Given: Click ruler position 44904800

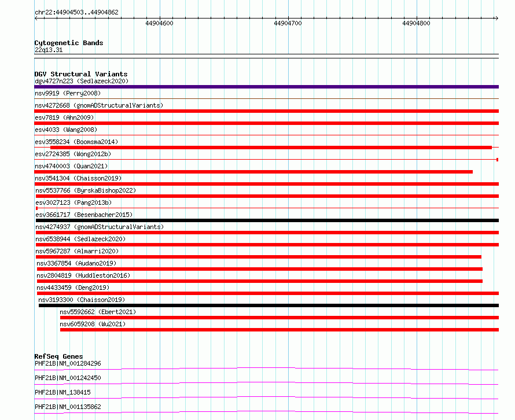Looking at the screenshot, I should click(x=416, y=23).
